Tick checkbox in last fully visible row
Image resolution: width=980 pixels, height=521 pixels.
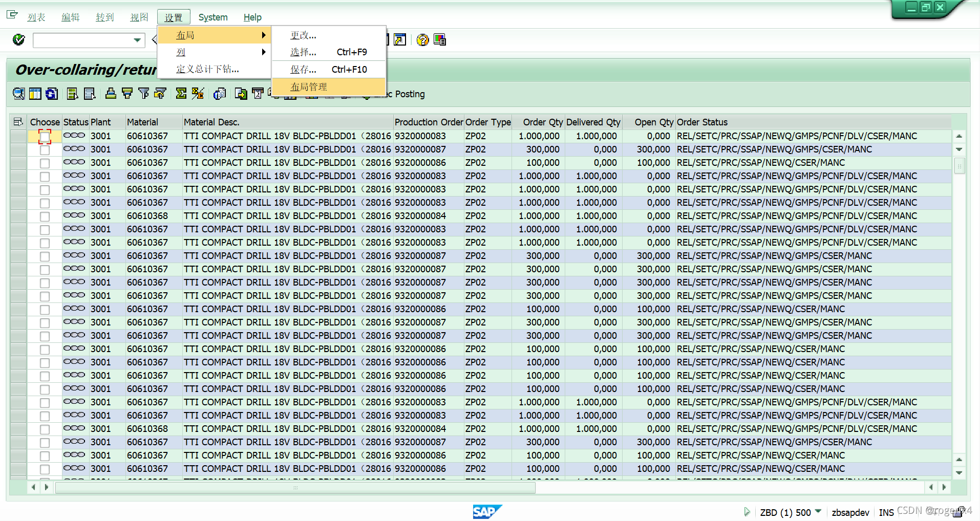click(x=45, y=469)
